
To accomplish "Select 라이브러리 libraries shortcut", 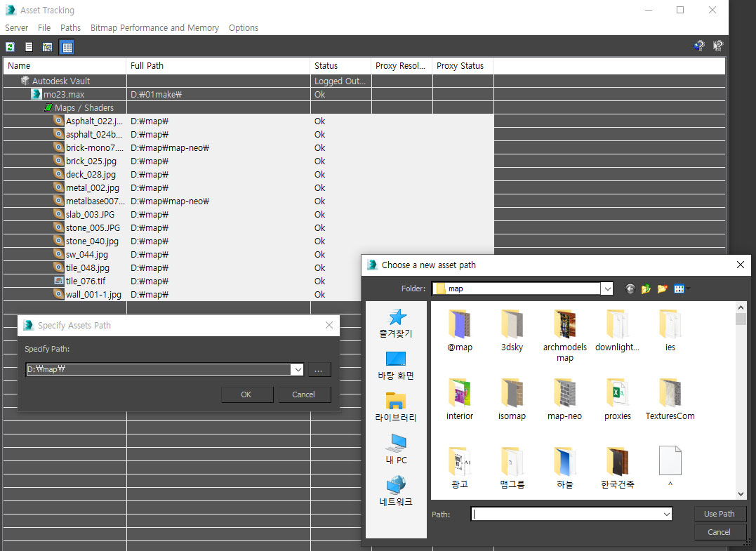I will click(396, 407).
